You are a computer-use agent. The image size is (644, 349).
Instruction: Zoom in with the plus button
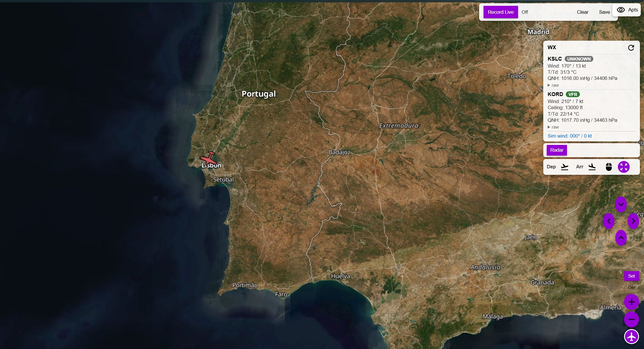coord(631,302)
